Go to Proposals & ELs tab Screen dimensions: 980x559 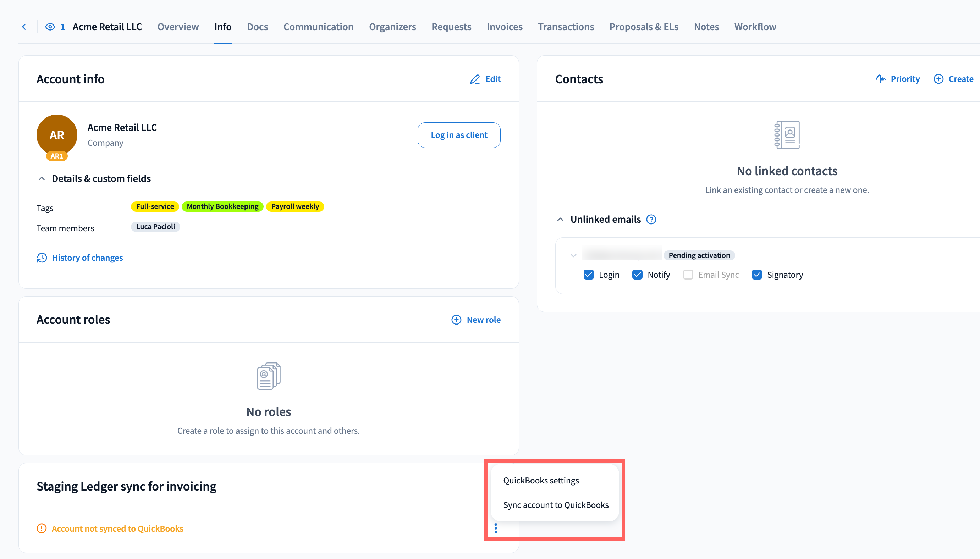(644, 27)
